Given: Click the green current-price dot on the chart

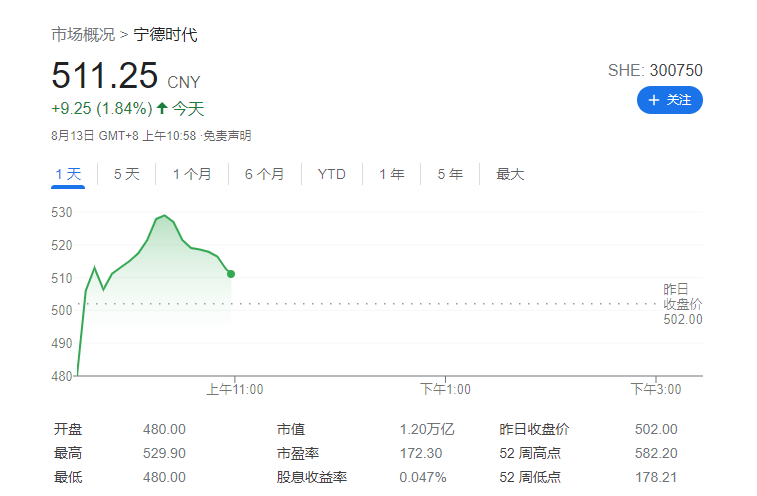Looking at the screenshot, I should [x=231, y=274].
